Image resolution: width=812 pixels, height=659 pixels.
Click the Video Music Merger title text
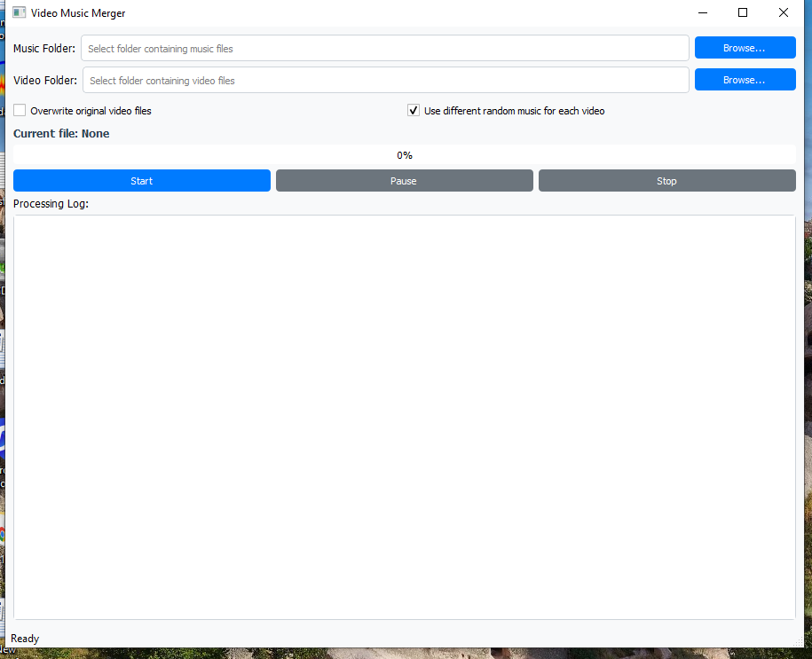(78, 13)
